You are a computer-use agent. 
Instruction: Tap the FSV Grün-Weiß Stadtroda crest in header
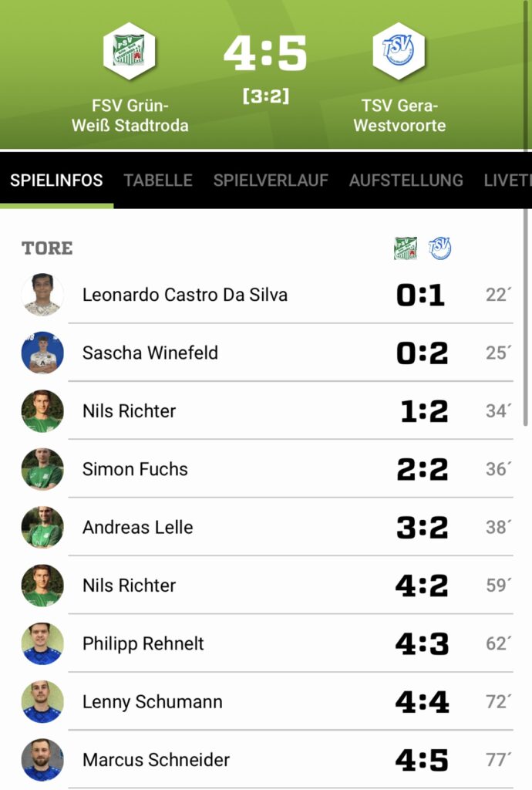click(x=130, y=51)
